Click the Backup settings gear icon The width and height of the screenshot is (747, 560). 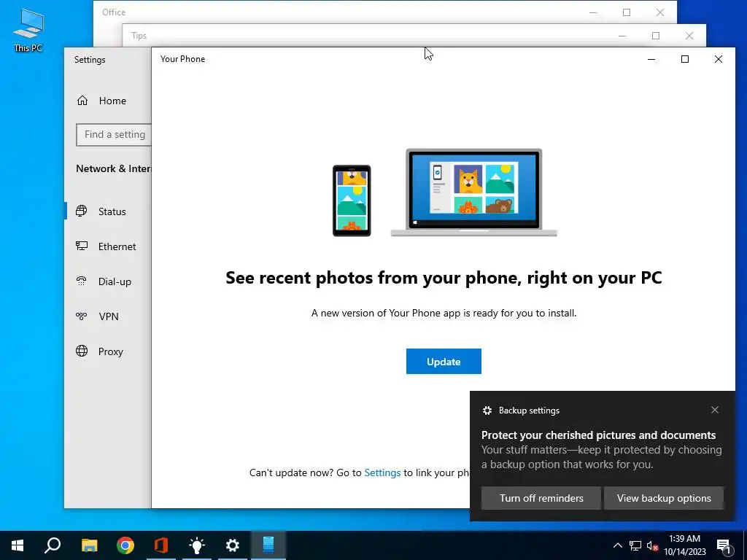click(x=487, y=411)
